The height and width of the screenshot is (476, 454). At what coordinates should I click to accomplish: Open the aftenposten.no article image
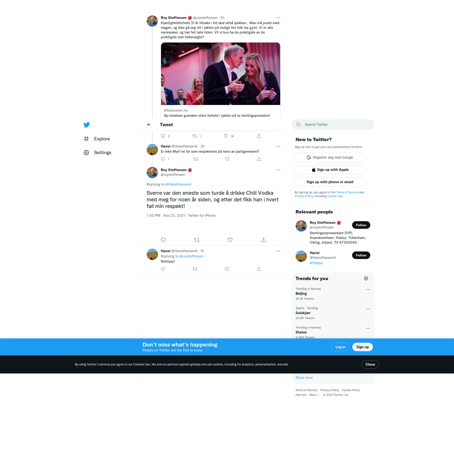(x=220, y=74)
